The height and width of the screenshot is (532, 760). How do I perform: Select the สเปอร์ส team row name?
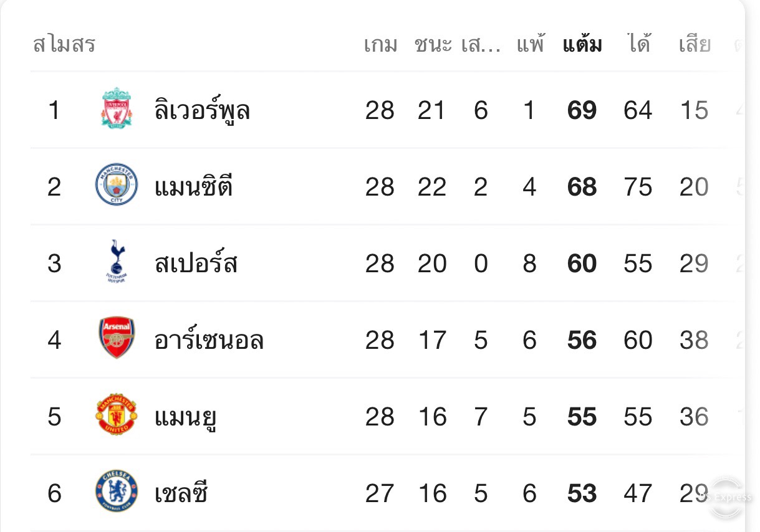(196, 264)
